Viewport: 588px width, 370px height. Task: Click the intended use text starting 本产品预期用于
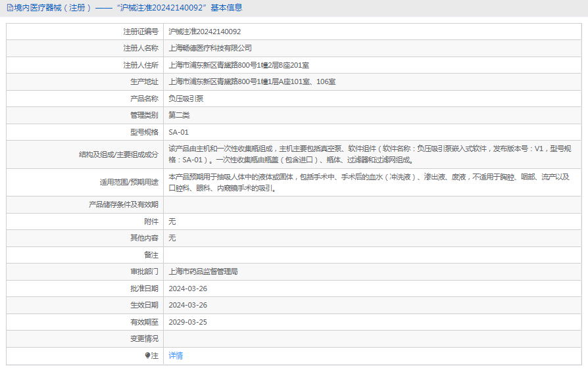coord(369,183)
